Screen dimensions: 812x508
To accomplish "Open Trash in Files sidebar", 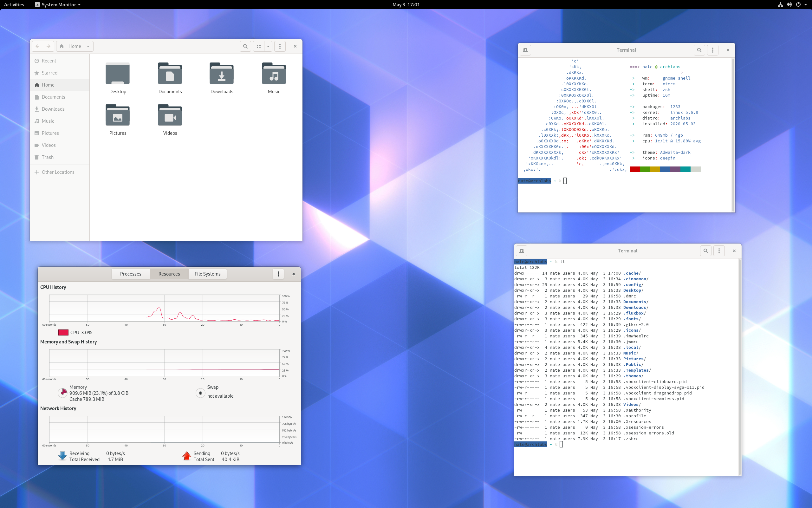I will pos(60,157).
